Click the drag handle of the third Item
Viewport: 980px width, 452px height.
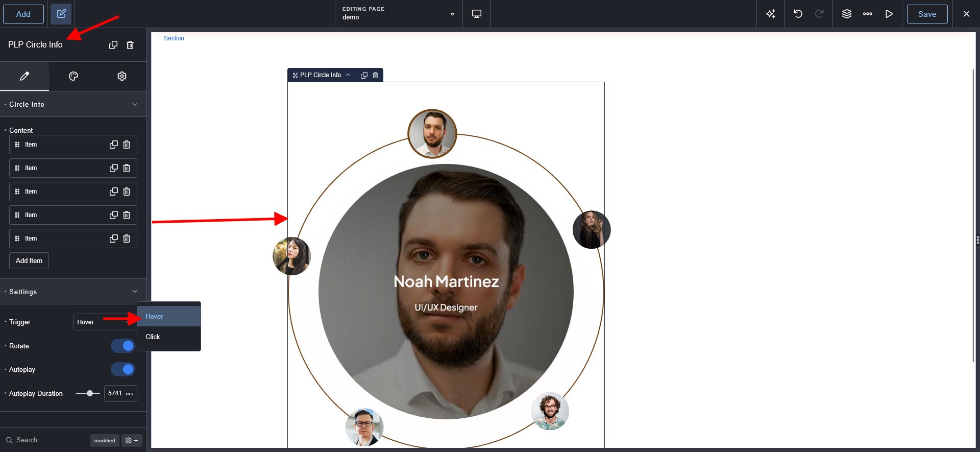pyautogui.click(x=17, y=192)
